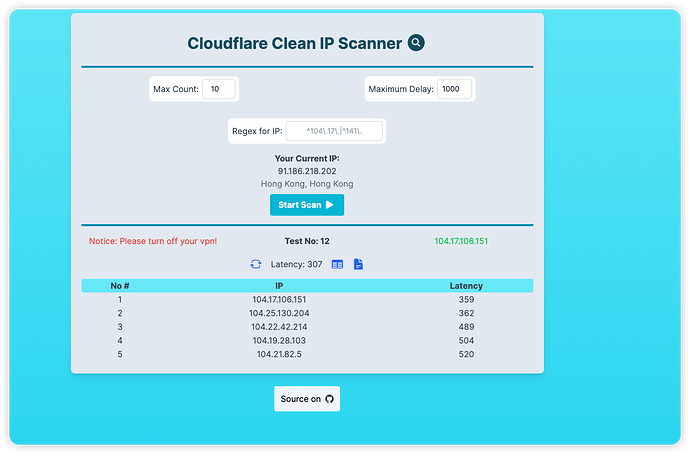This screenshot has height=453, width=690.
Task: Click the Regex for IP text box
Action: 334,131
